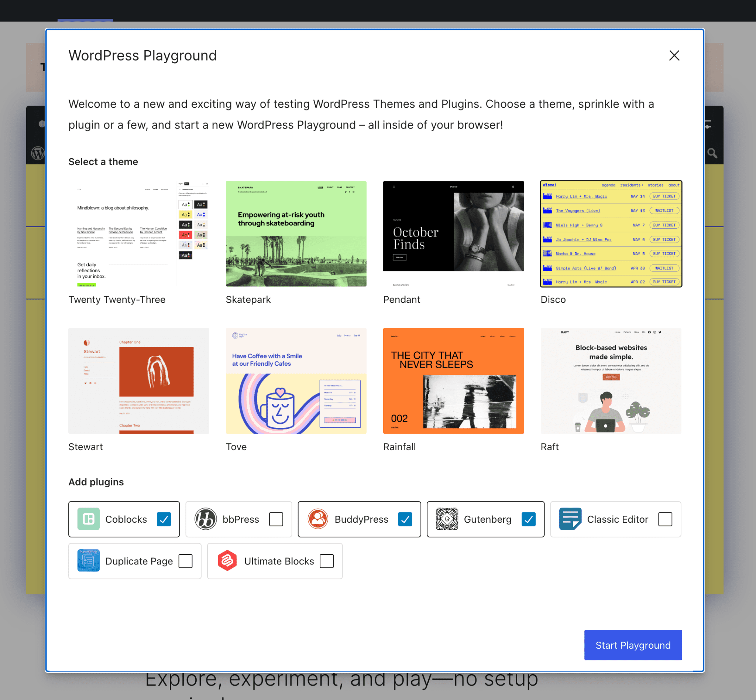Disable the Gutenberg plugin checkbox

pos(528,519)
